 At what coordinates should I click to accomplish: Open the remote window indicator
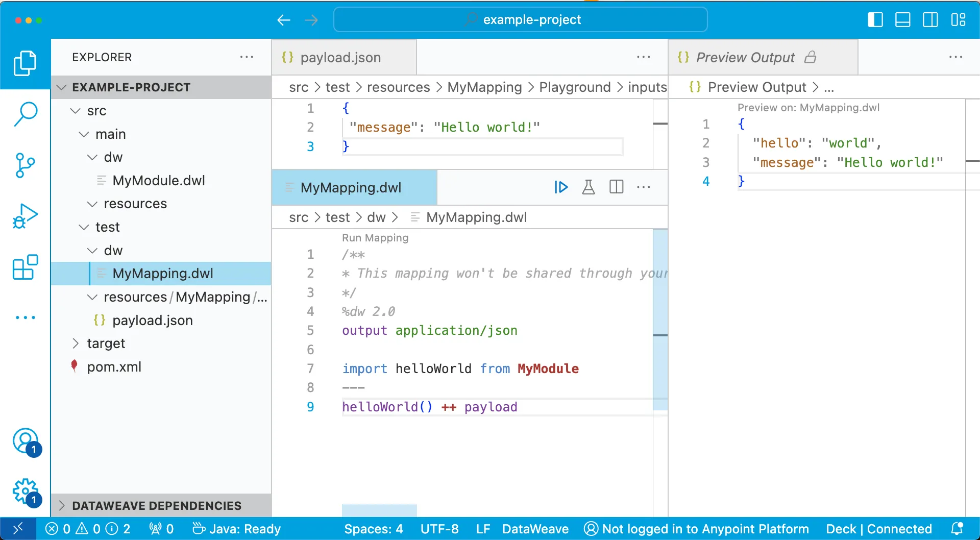(x=18, y=529)
